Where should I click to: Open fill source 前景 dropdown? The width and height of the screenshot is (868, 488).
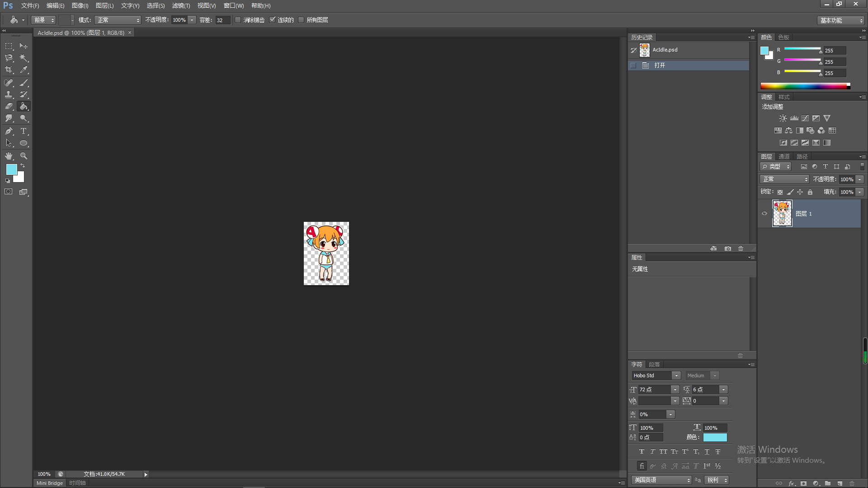[x=43, y=20]
